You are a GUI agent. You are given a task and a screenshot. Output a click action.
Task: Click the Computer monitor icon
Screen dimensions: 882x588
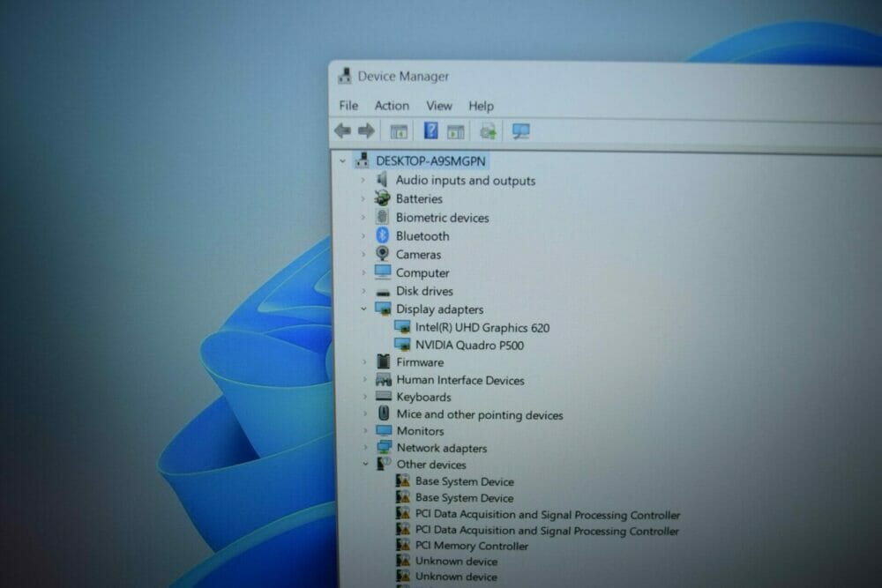click(383, 272)
